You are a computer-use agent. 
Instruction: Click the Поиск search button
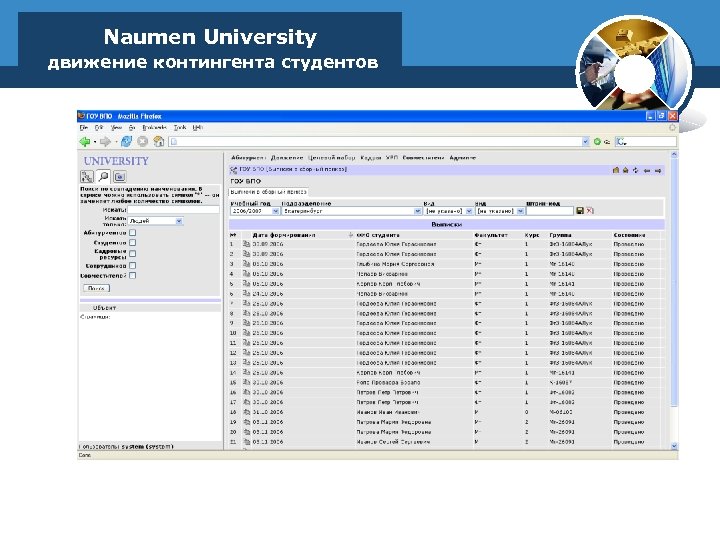click(96, 288)
